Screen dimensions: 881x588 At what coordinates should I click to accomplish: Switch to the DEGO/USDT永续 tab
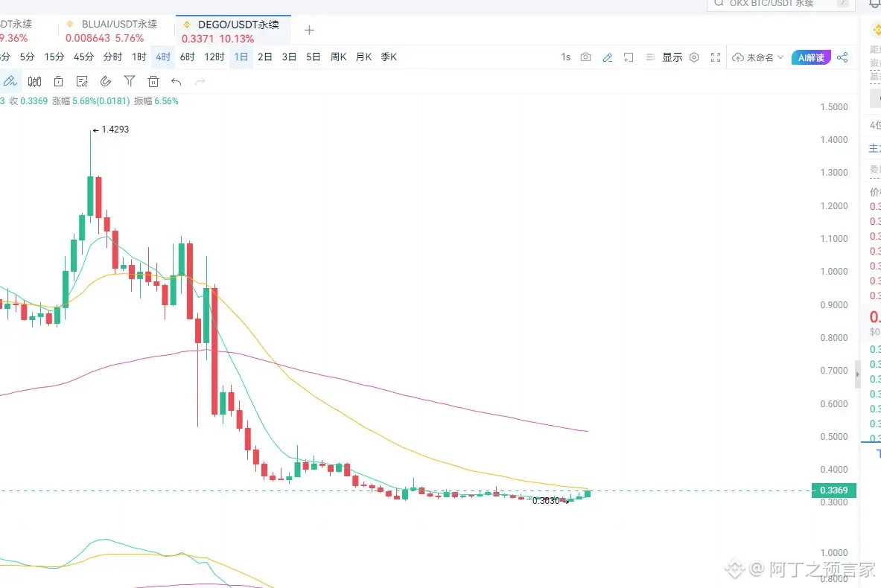click(x=233, y=31)
